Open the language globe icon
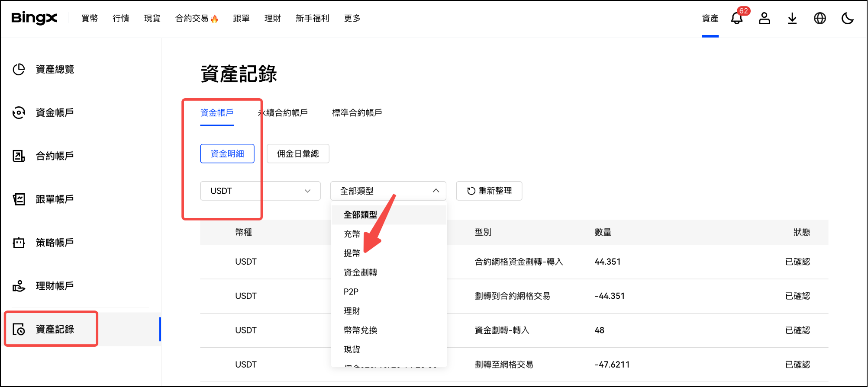 820,18
